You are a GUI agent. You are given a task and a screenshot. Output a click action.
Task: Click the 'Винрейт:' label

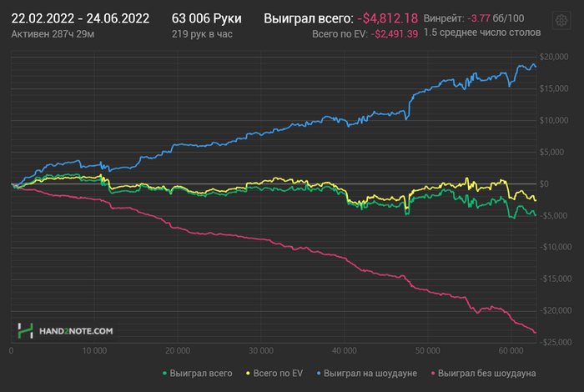444,18
